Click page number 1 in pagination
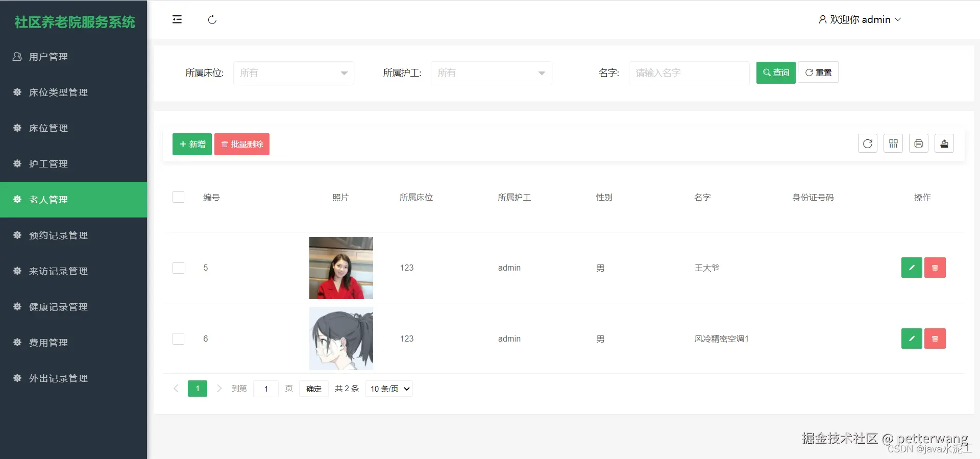The image size is (980, 459). [x=198, y=389]
